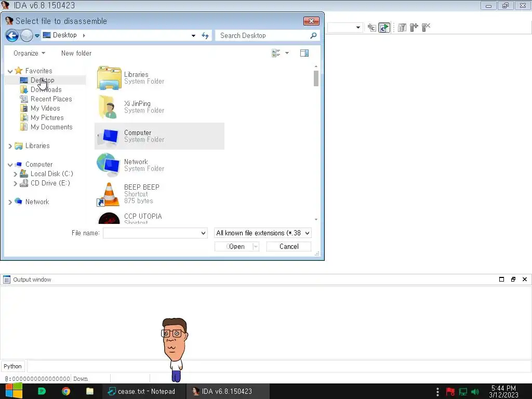This screenshot has width=532, height=399.
Task: Click the change view icon
Action: click(x=276, y=53)
